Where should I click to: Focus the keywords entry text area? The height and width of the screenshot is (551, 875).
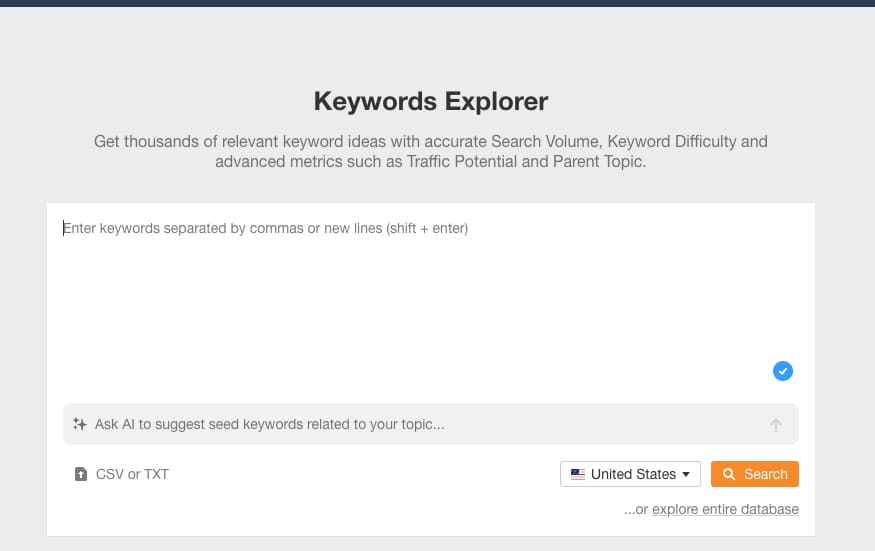[x=430, y=299]
